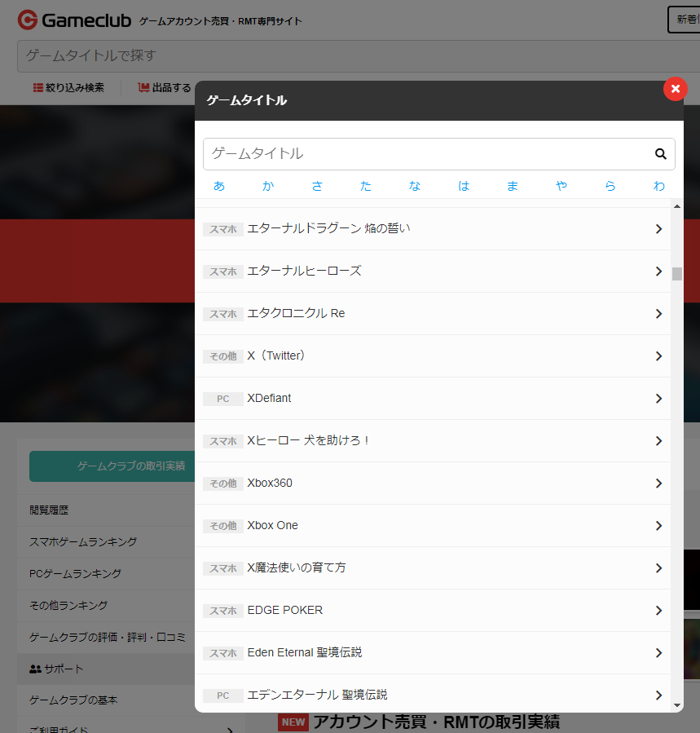
Task: Expand the XDefiant entry arrow
Action: (x=658, y=399)
